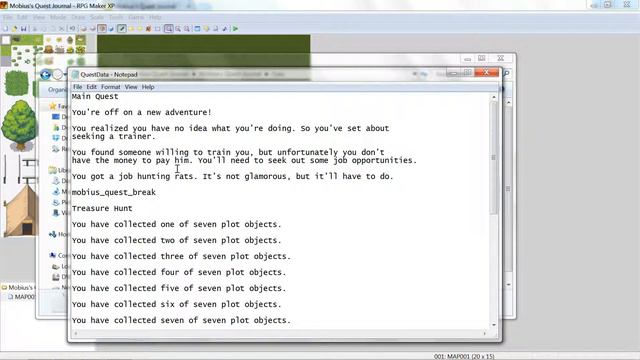The width and height of the screenshot is (640, 360).
Task: Pick the tent tile in tileset
Action: 20,211
